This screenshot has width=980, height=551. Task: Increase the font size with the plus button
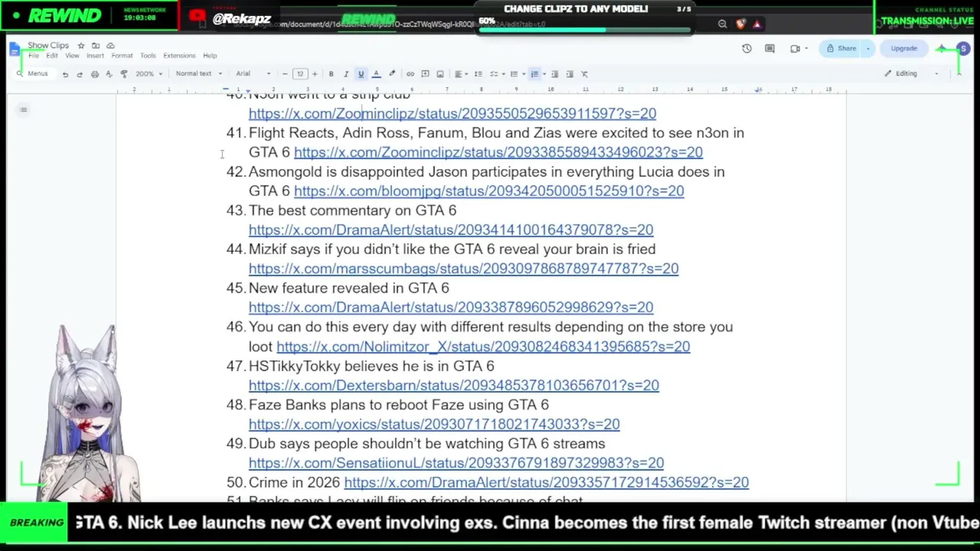click(315, 74)
